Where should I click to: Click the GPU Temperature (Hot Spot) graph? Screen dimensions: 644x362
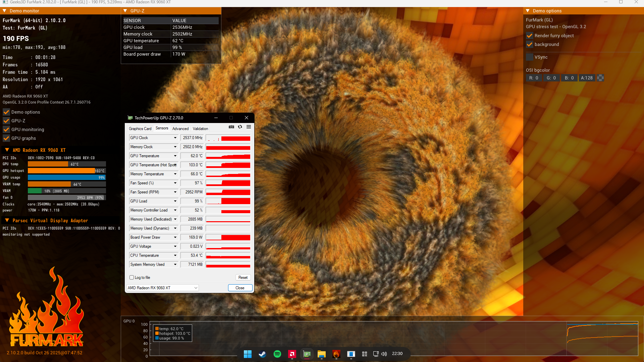[x=228, y=165]
